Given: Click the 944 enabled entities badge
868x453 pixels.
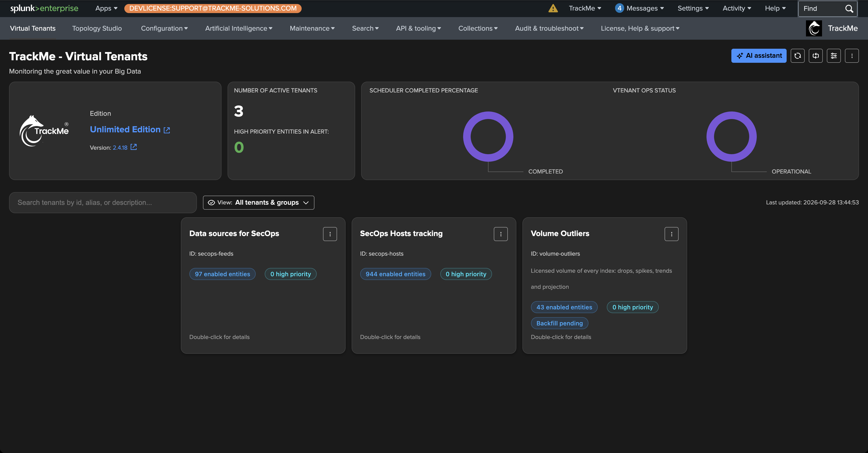Looking at the screenshot, I should 395,274.
